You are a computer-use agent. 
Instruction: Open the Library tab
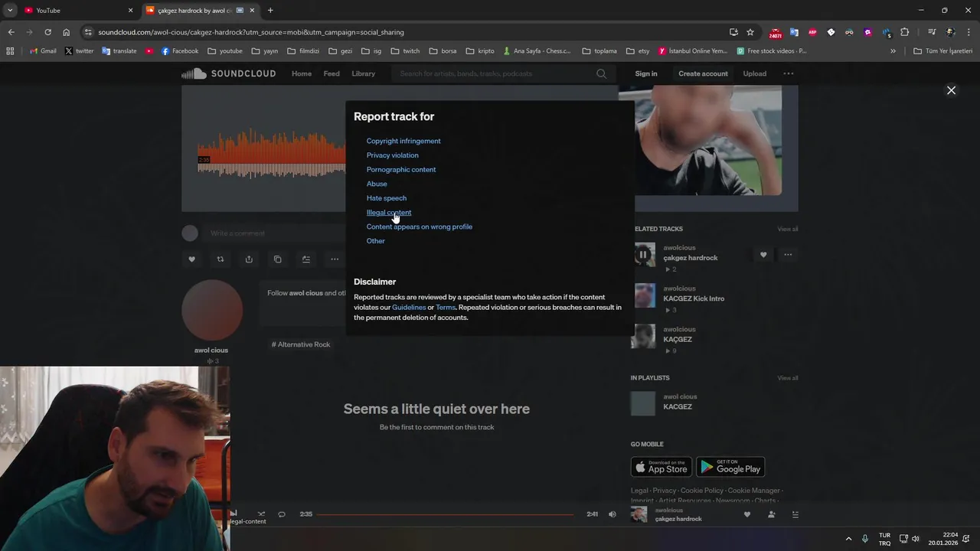tap(363, 73)
